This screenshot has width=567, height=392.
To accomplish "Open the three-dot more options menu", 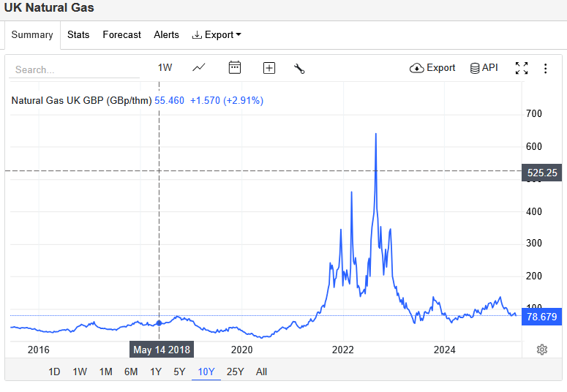I will [545, 68].
